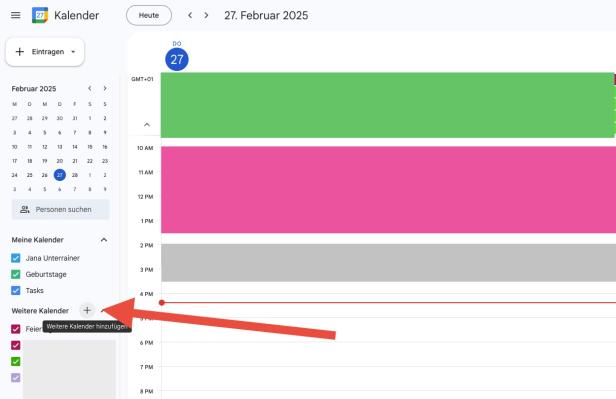Show previous month in mini calendar

tap(90, 88)
